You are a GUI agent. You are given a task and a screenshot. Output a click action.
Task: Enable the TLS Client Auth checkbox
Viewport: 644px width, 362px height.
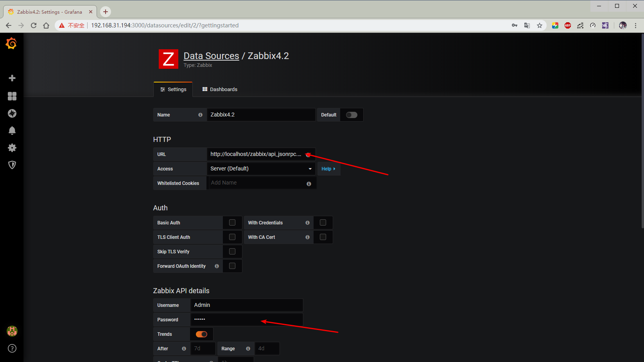coord(232,237)
